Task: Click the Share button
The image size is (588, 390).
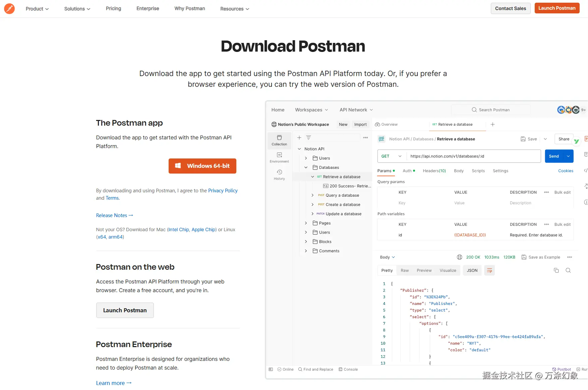Action: point(564,139)
